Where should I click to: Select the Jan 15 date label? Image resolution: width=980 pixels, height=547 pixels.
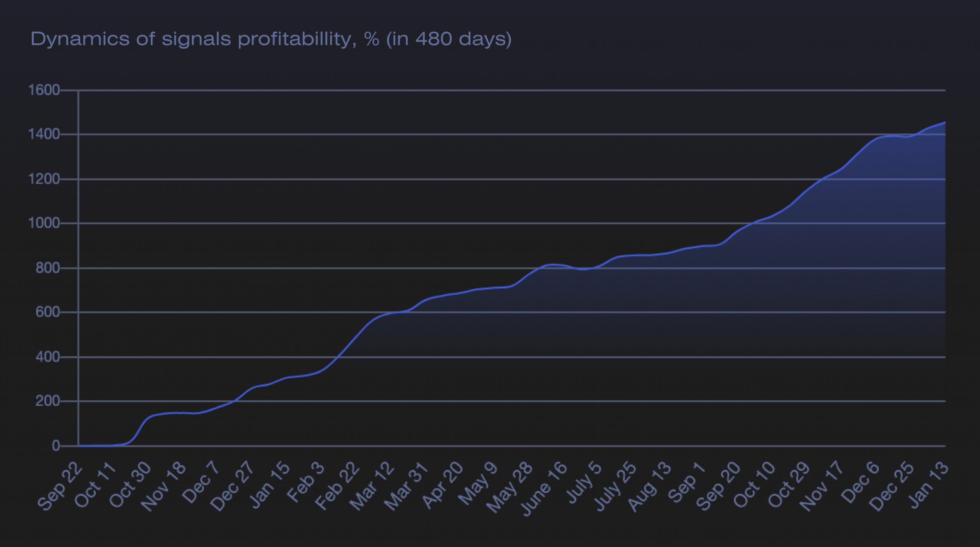click(270, 485)
